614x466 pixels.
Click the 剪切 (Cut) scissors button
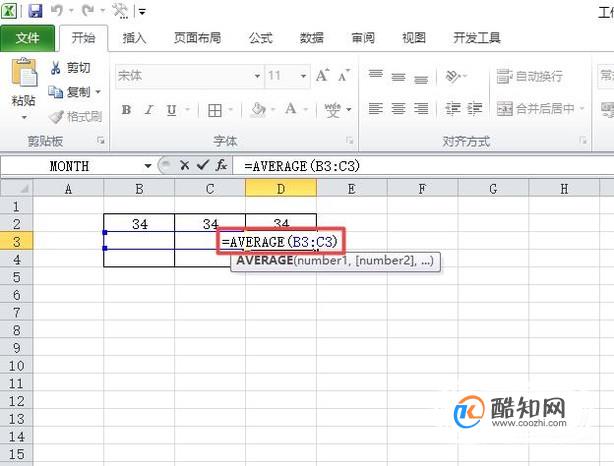click(71, 68)
